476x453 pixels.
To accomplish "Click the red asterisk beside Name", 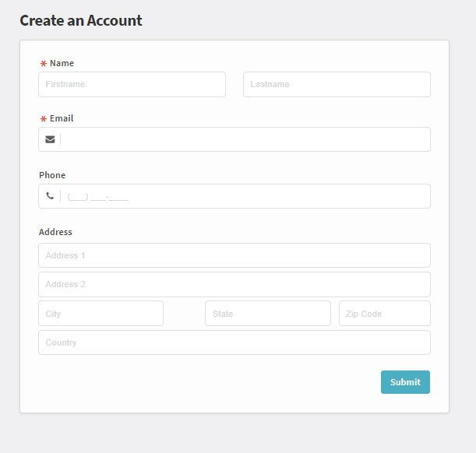I will pyautogui.click(x=44, y=63).
